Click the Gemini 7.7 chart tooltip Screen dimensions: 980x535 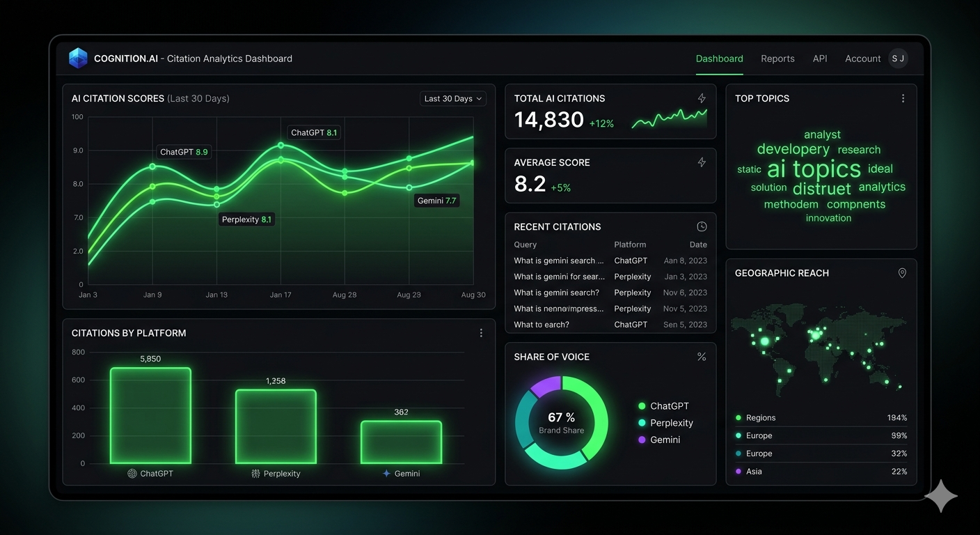(437, 201)
